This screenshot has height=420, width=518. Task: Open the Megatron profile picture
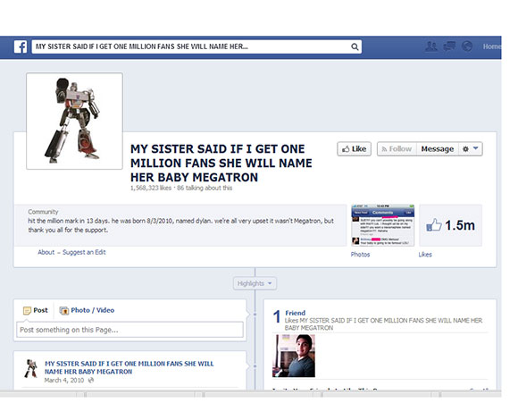click(74, 121)
